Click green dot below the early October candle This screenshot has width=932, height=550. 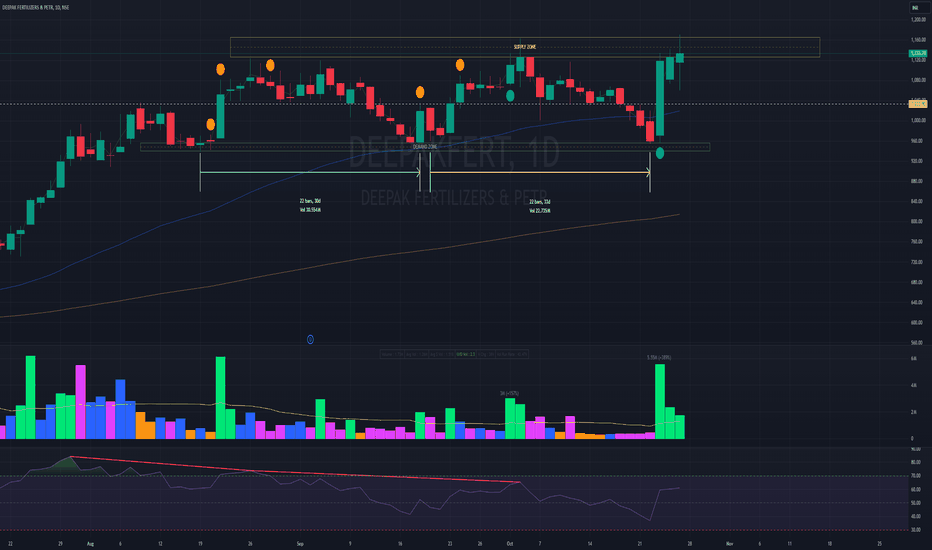[510, 95]
